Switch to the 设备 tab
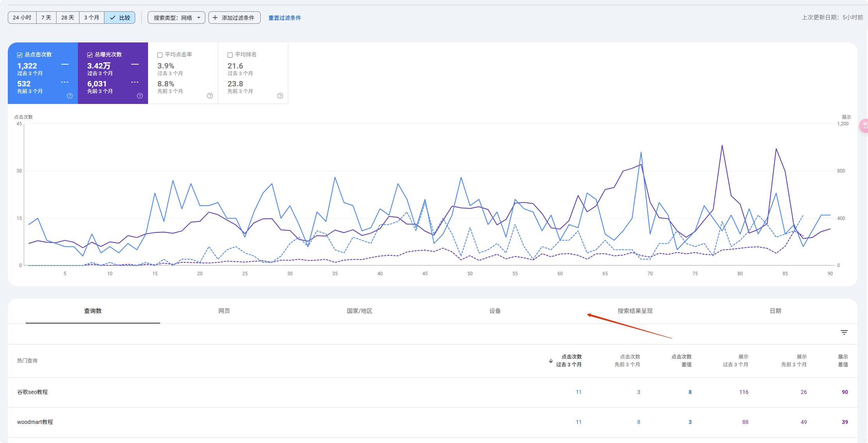The height and width of the screenshot is (443, 868). [x=495, y=311]
